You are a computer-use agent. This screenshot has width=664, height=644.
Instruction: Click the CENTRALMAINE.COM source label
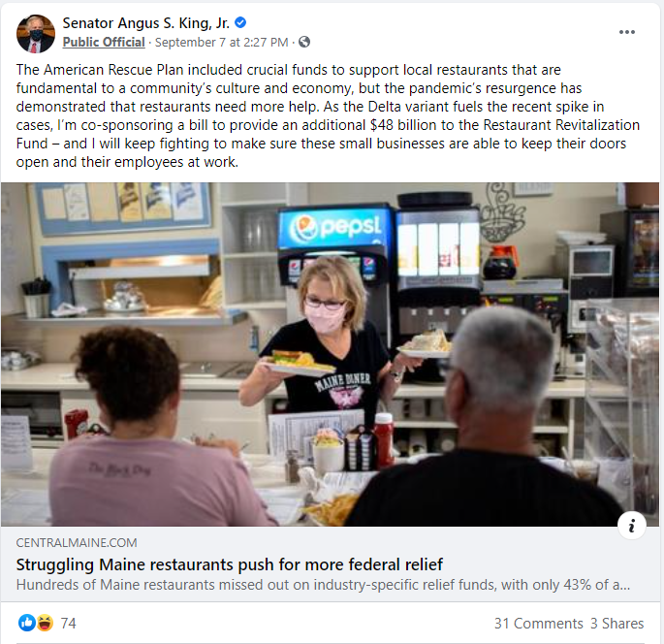[77, 543]
